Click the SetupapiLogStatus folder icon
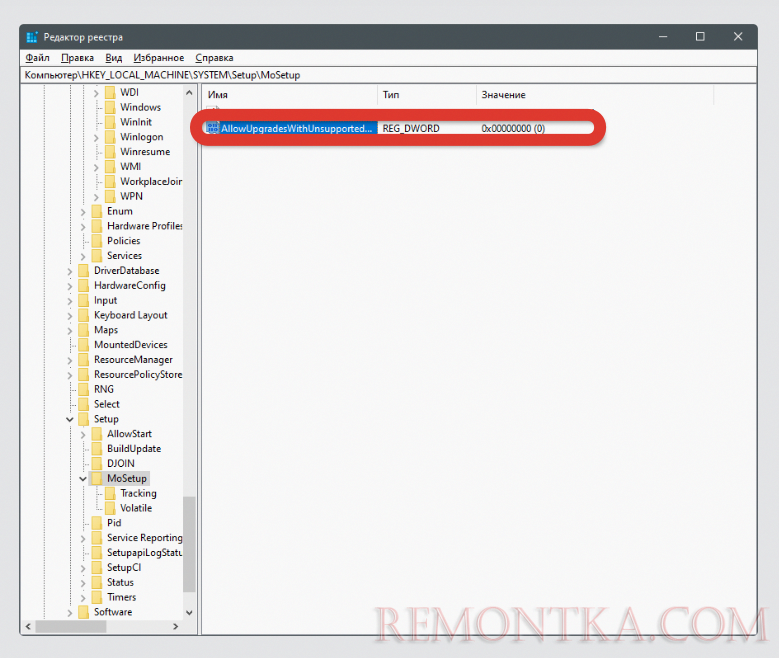Viewport: 779px width, 658px height. point(97,553)
